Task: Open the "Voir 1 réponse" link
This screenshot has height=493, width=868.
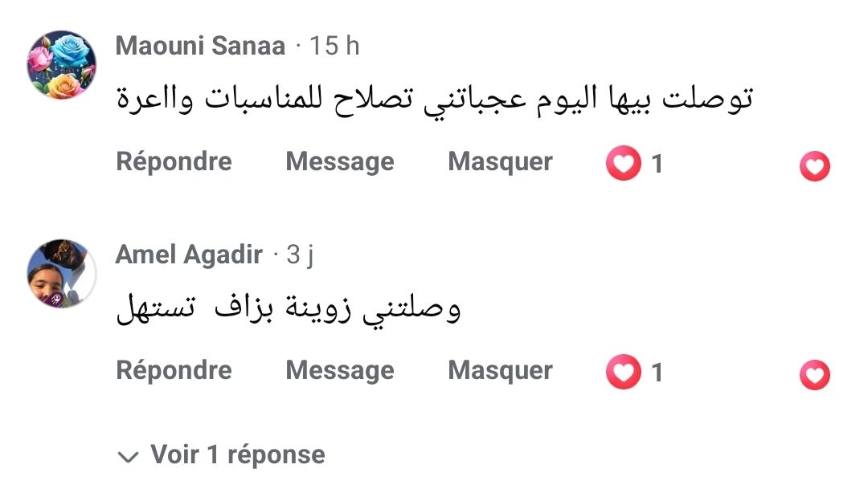Action: point(238,455)
